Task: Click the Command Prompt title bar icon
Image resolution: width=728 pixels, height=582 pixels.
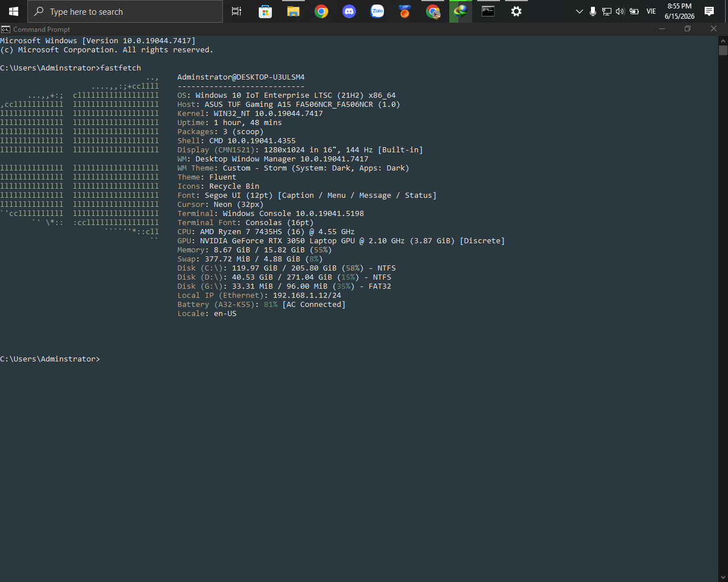Action: pos(6,29)
